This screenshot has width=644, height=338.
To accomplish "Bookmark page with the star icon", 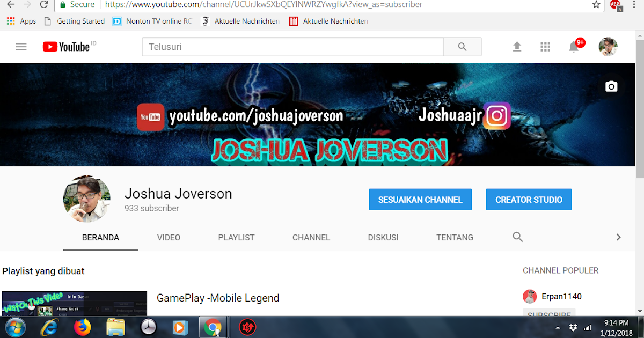I will tap(596, 4).
